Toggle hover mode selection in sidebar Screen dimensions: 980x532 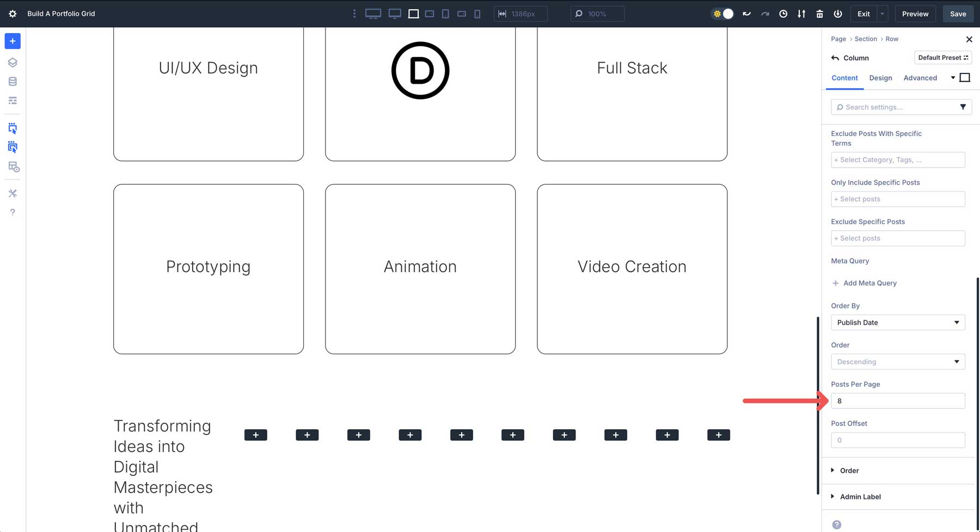13,147
